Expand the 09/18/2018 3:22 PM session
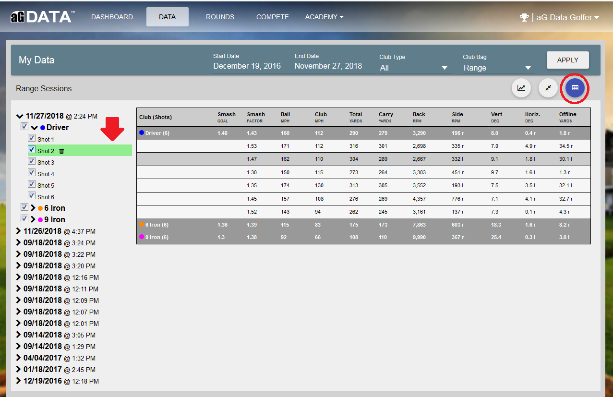613x397 pixels. (18, 254)
